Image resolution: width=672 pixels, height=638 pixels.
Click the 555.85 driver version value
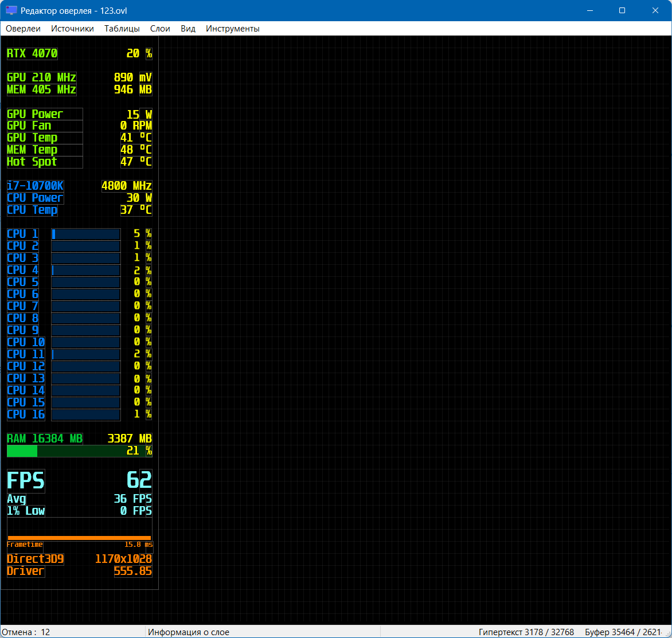(133, 571)
